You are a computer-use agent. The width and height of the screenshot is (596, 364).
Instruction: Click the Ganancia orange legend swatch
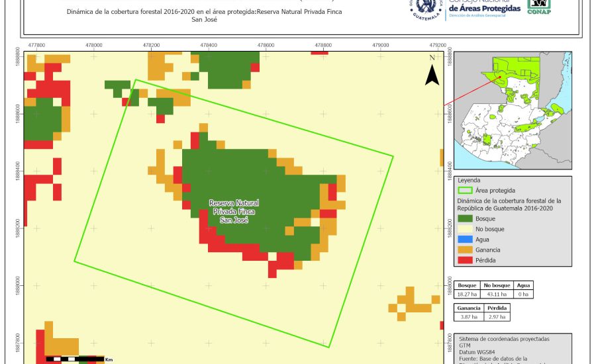(466, 250)
